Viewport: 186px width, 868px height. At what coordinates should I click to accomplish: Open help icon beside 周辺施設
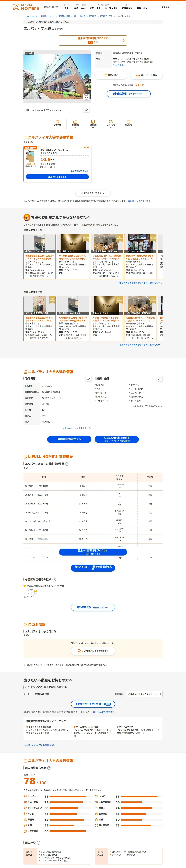tap(39, 843)
